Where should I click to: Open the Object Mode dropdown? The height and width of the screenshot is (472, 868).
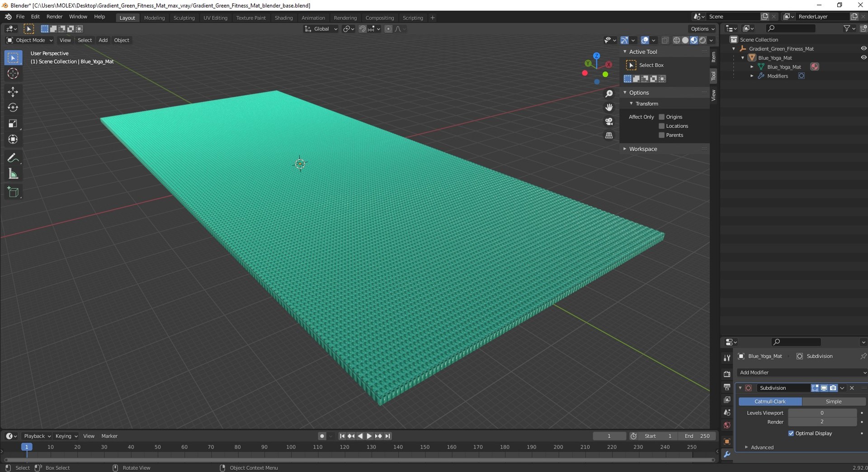pyautogui.click(x=30, y=40)
